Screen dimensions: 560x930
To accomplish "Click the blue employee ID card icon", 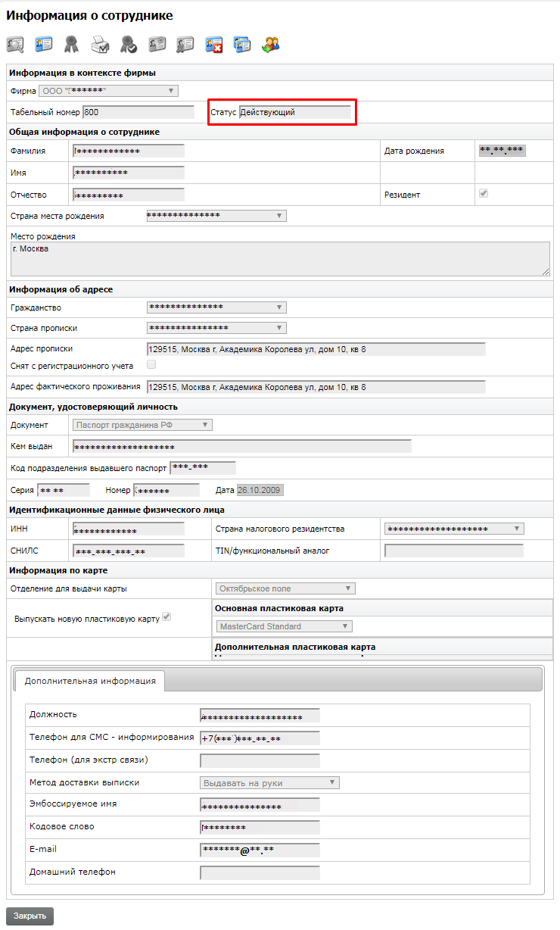I will point(44,45).
